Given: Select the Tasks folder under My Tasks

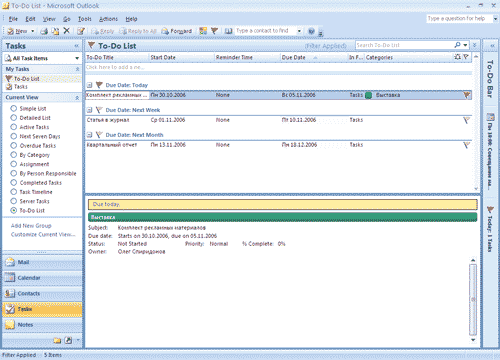Looking at the screenshot, I should 20,87.
